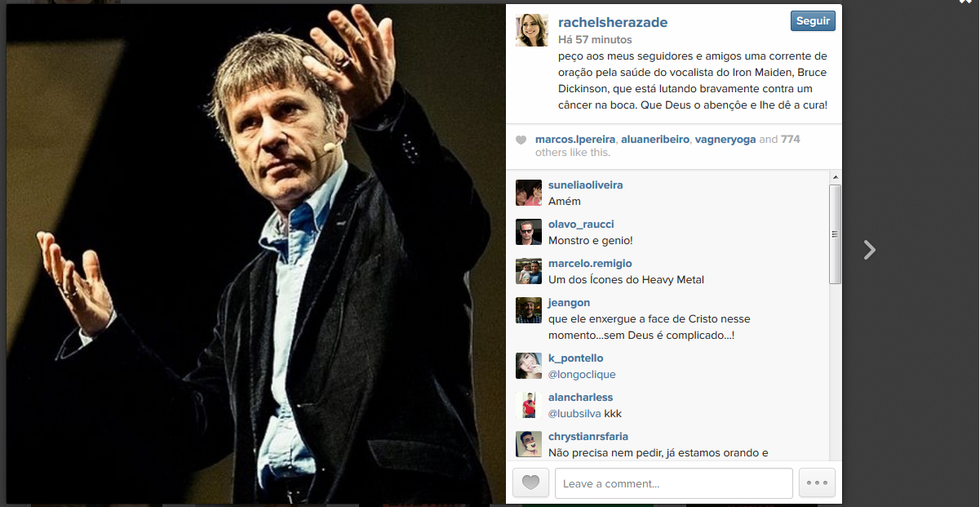The width and height of the screenshot is (980, 507).
Task: Focus the Leave a comment field
Action: [x=674, y=483]
